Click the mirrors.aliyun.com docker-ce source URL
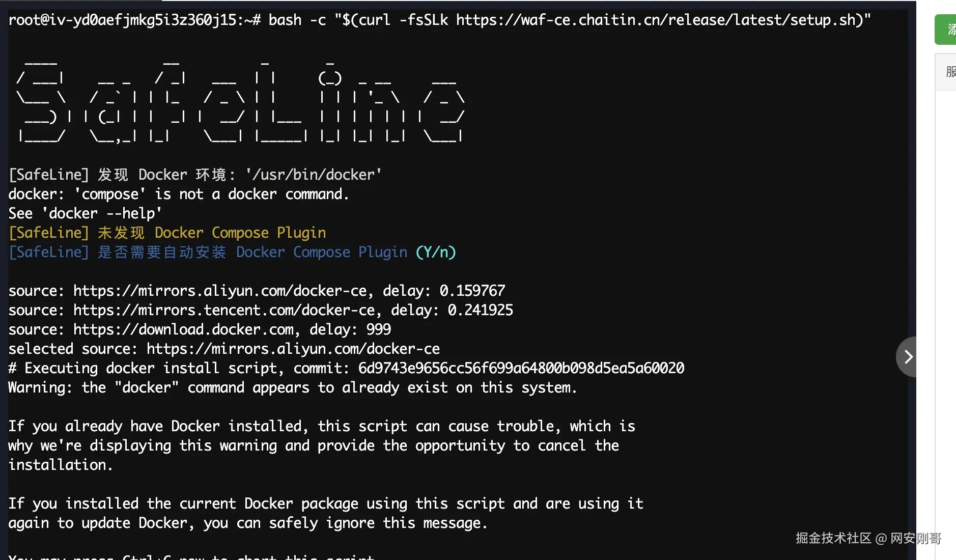Image resolution: width=956 pixels, height=560 pixels. tap(219, 291)
